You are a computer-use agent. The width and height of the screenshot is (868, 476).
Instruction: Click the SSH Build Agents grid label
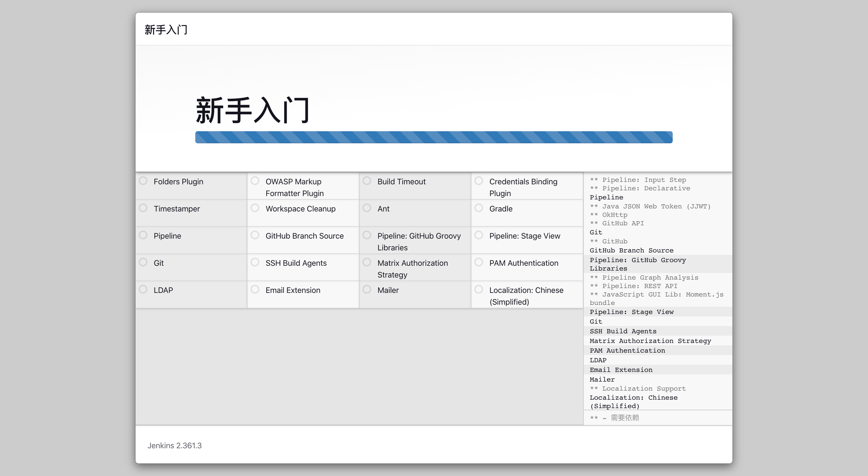[296, 263]
